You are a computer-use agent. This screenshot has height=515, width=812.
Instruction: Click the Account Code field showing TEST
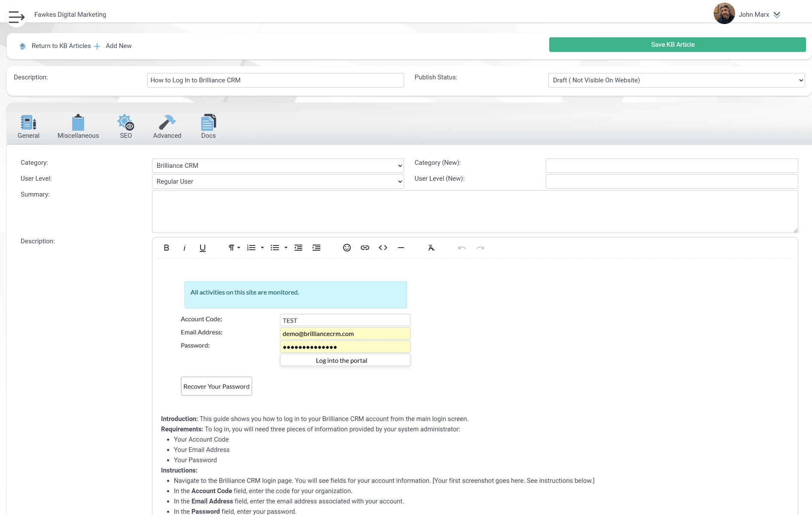tap(345, 320)
